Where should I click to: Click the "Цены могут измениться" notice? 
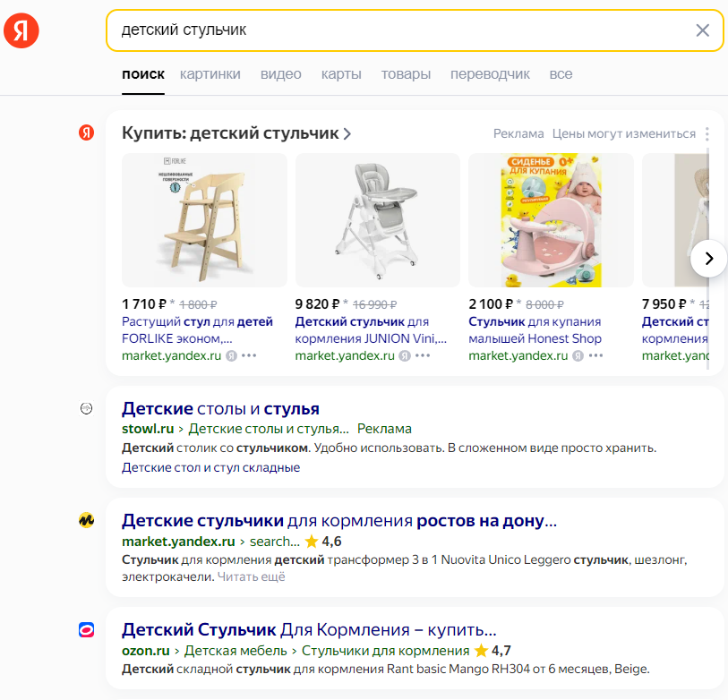pyautogui.click(x=623, y=133)
